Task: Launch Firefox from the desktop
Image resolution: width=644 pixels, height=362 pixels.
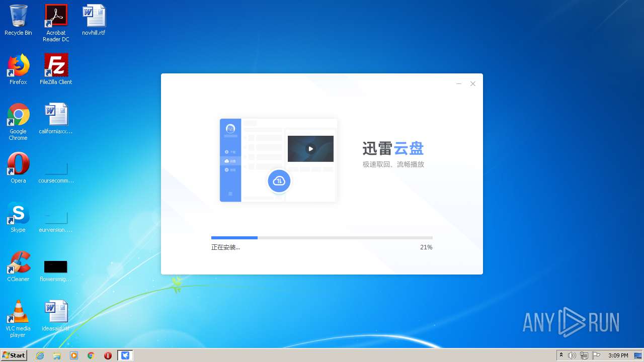Action: 18,69
